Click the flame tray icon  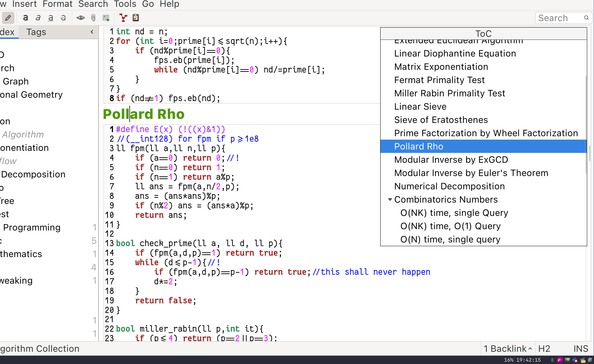click(560, 360)
